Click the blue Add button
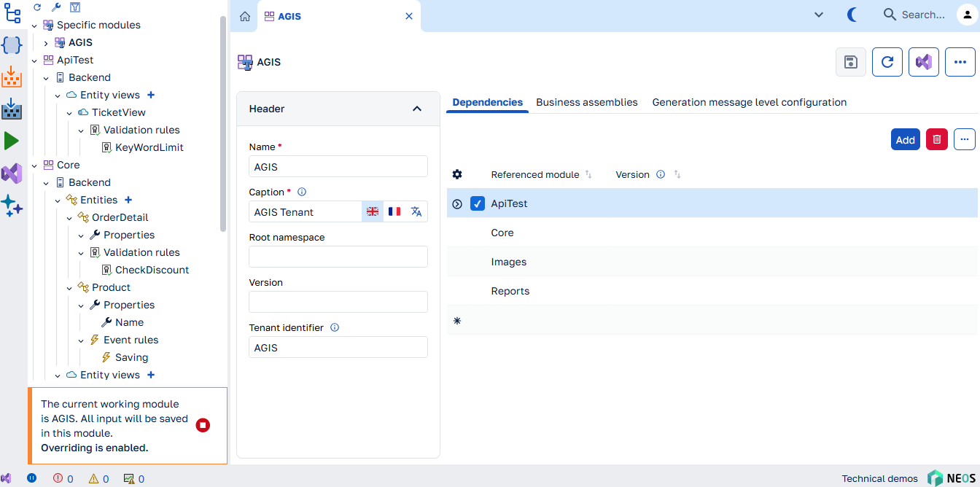980x487 pixels. click(x=906, y=139)
